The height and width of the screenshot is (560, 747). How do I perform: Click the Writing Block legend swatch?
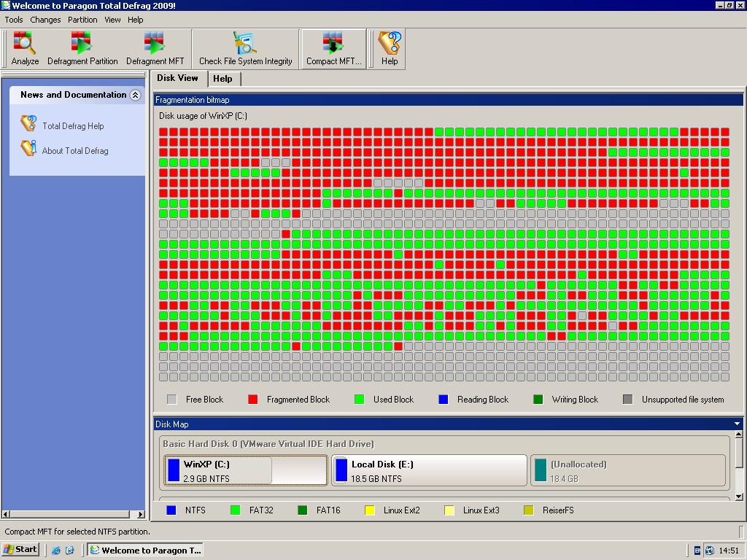click(538, 400)
